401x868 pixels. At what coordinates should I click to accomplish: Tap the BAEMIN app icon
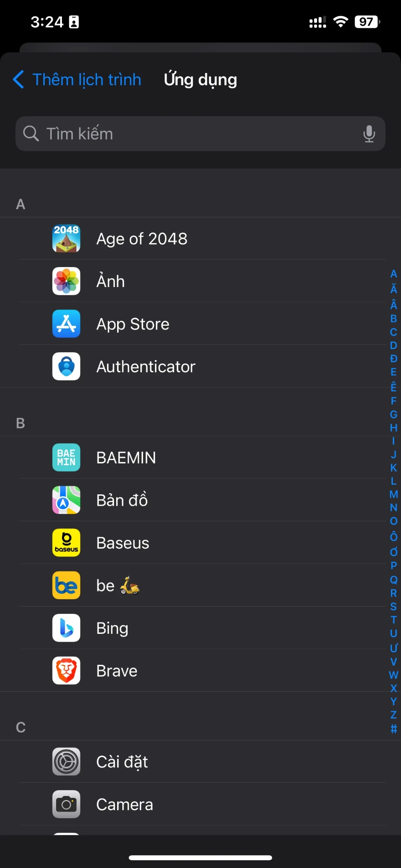point(66,457)
